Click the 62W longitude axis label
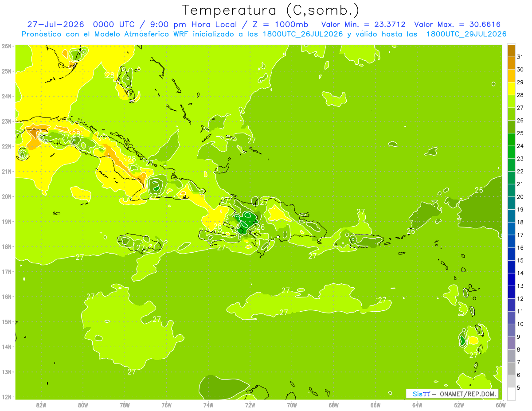 [x=459, y=405]
